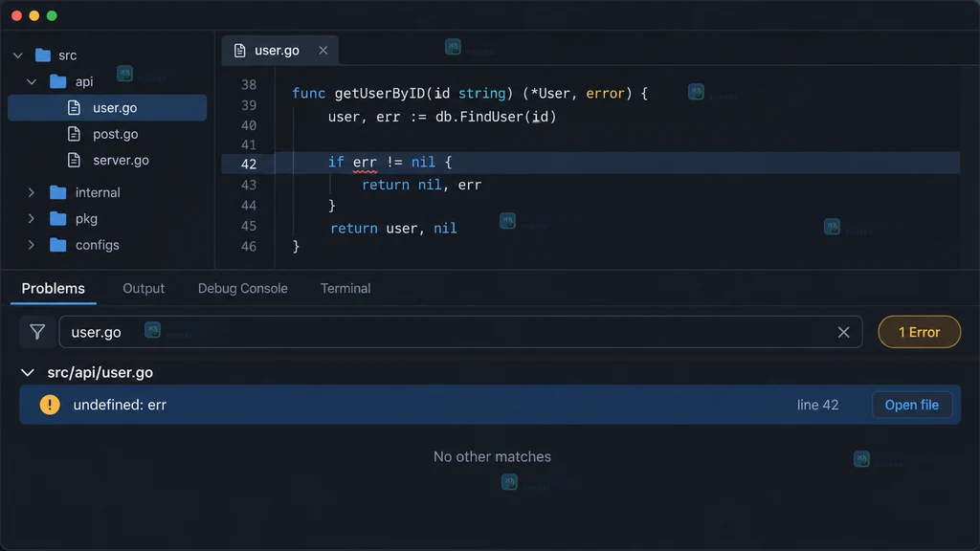Click the Open file button

pos(912,405)
